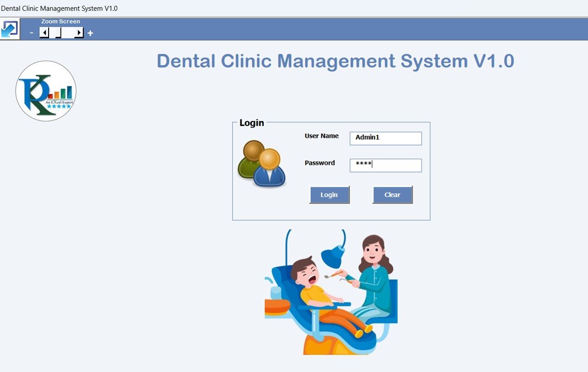Click the Login button
The width and height of the screenshot is (588, 372).
(x=329, y=195)
